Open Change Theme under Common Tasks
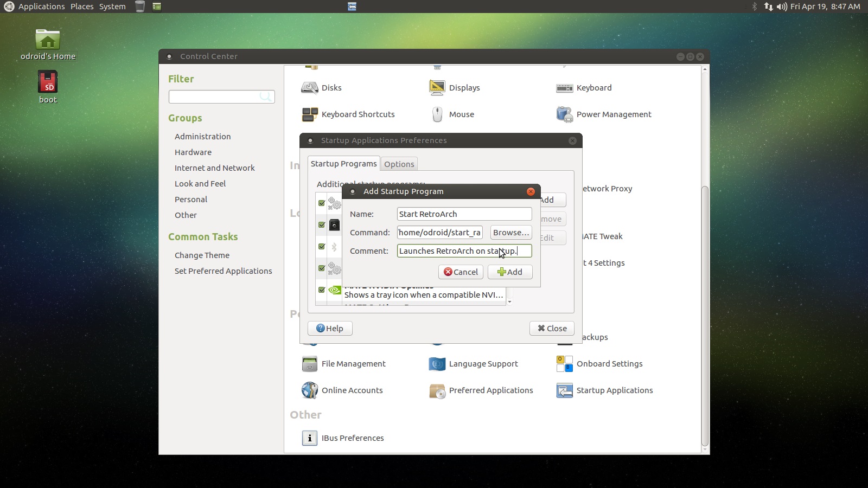Screen dimensions: 868x488 202,255
